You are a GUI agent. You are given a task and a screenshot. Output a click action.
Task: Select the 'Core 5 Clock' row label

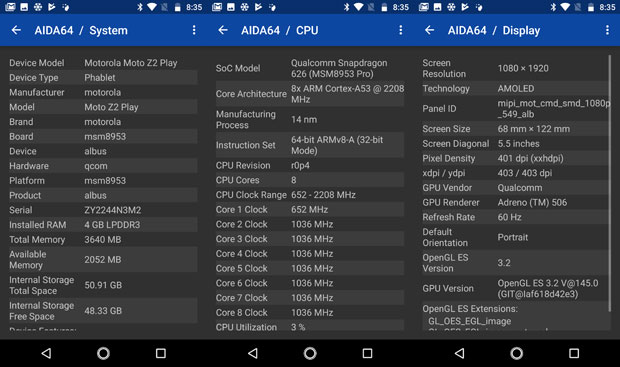point(242,268)
